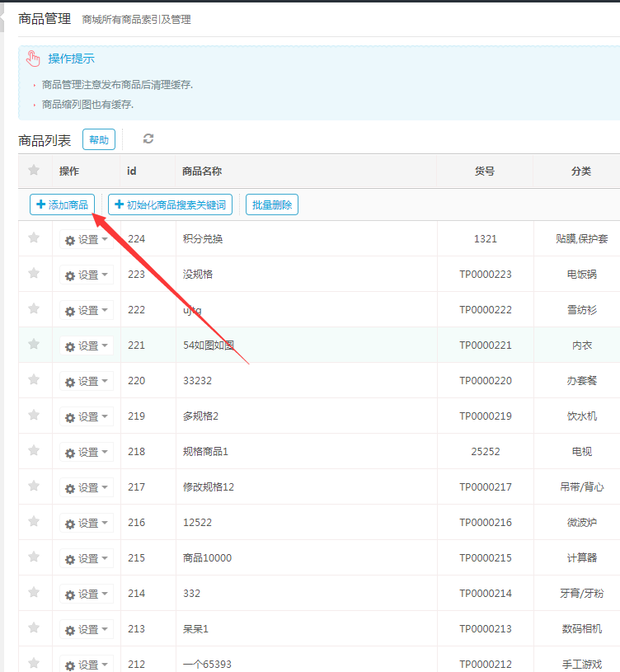The width and height of the screenshot is (620, 672).
Task: Click the refresh icon beside 帮助
Action: 148,139
